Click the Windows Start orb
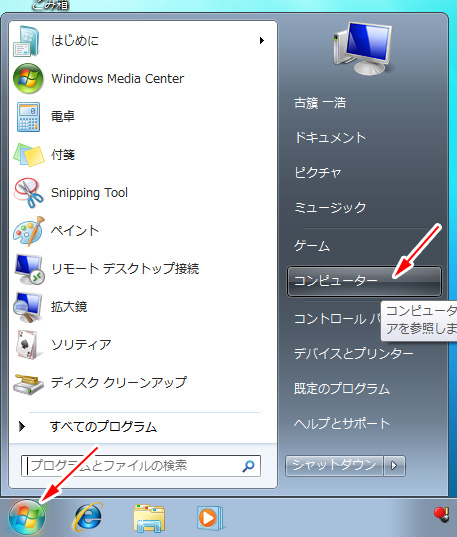This screenshot has height=537, width=457. pos(27,517)
